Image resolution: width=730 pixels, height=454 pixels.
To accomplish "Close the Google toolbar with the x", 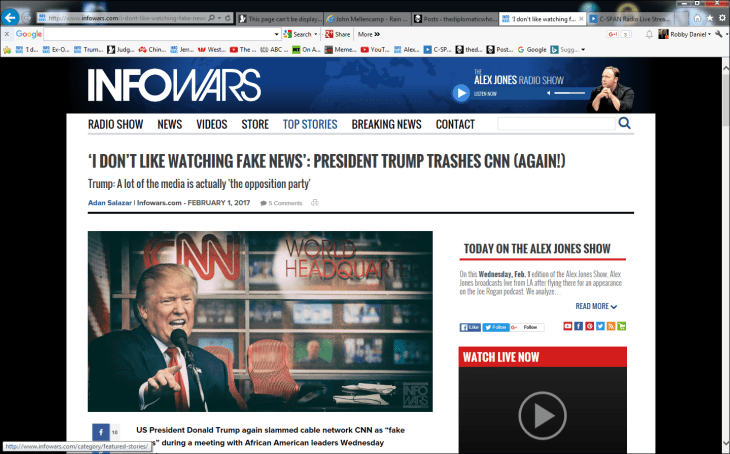I will (7, 34).
